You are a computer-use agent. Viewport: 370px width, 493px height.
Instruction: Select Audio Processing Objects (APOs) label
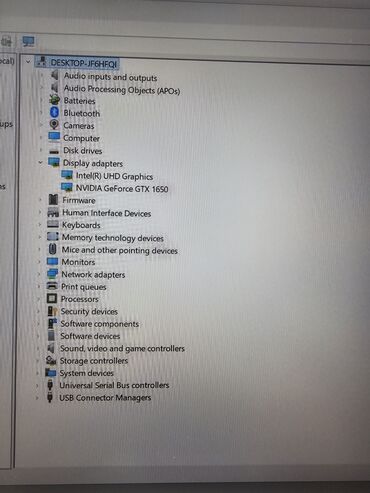click(122, 89)
